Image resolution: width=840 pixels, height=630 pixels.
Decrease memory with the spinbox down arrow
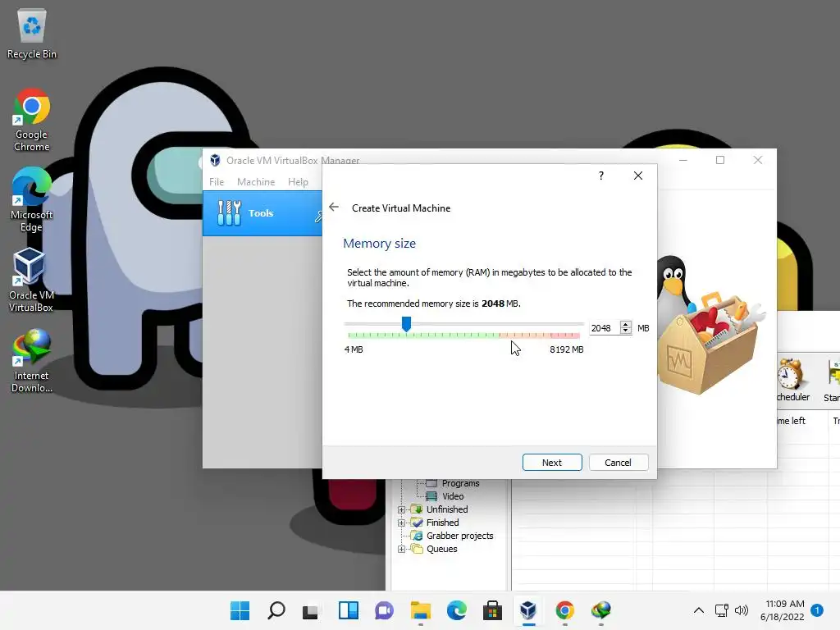point(626,331)
